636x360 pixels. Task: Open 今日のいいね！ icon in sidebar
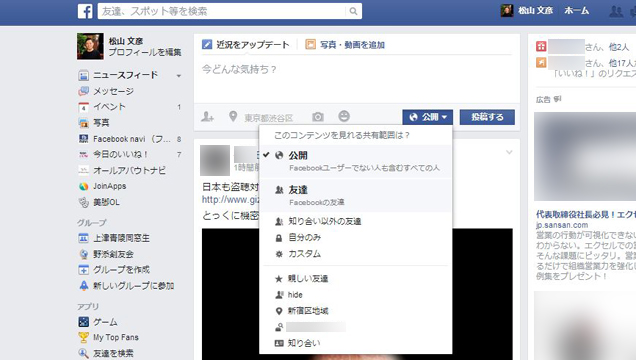click(x=84, y=154)
